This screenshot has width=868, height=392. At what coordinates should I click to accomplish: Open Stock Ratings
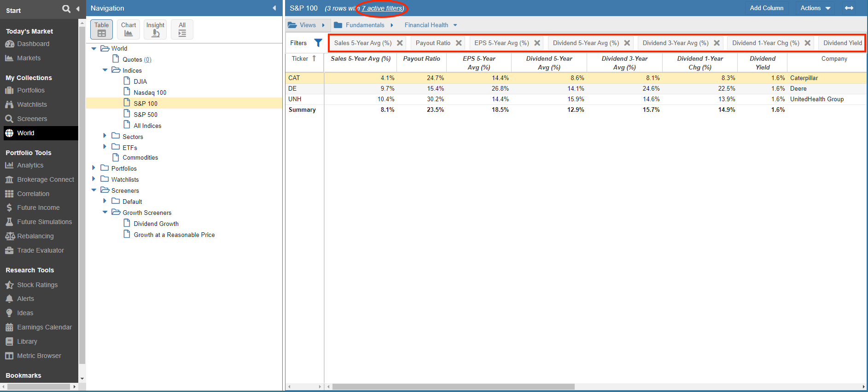37,285
